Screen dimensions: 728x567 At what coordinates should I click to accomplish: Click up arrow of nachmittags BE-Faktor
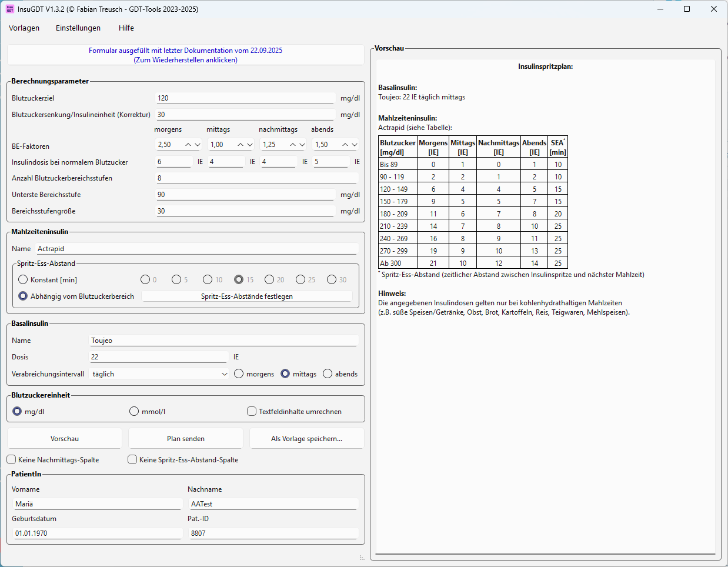[x=293, y=145]
